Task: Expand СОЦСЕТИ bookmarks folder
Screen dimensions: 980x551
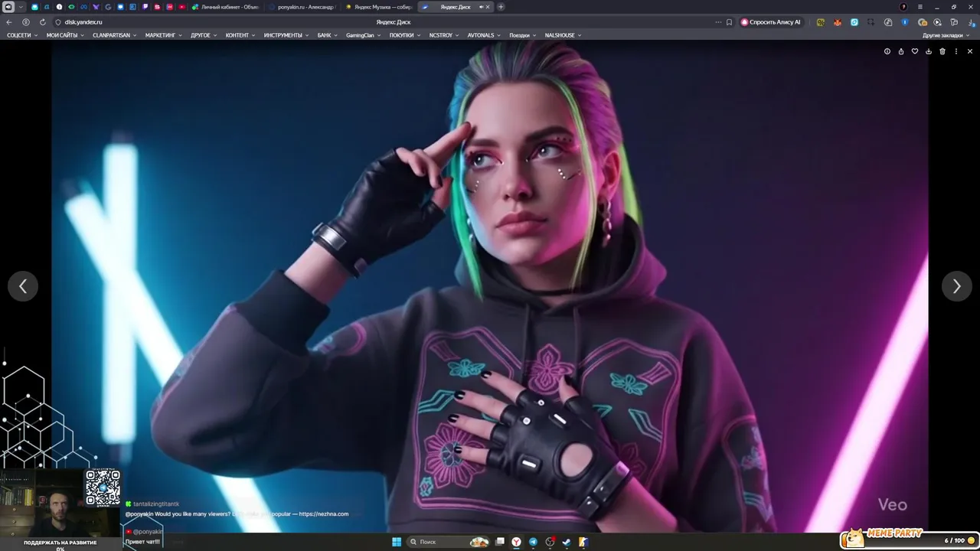Action: pos(21,35)
